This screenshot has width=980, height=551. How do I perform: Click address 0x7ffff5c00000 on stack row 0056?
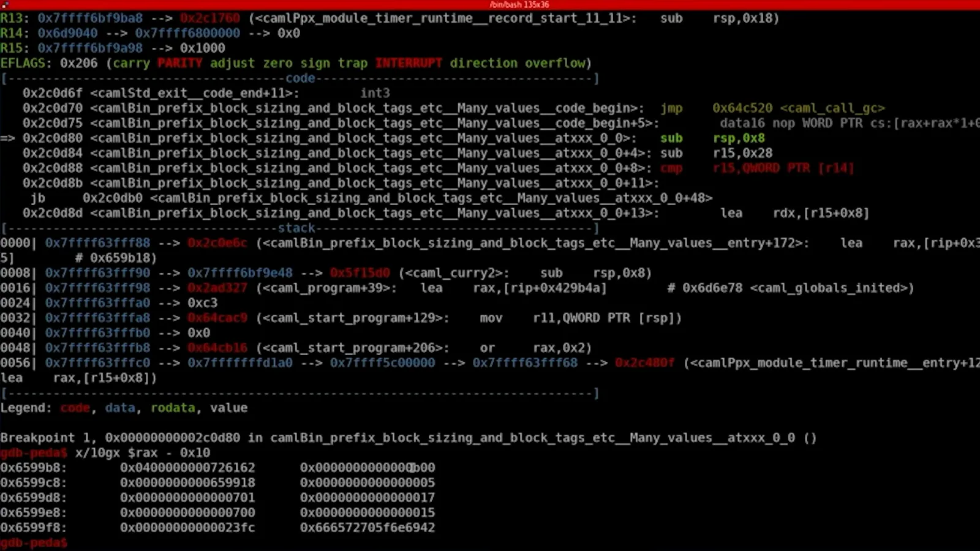[383, 363]
